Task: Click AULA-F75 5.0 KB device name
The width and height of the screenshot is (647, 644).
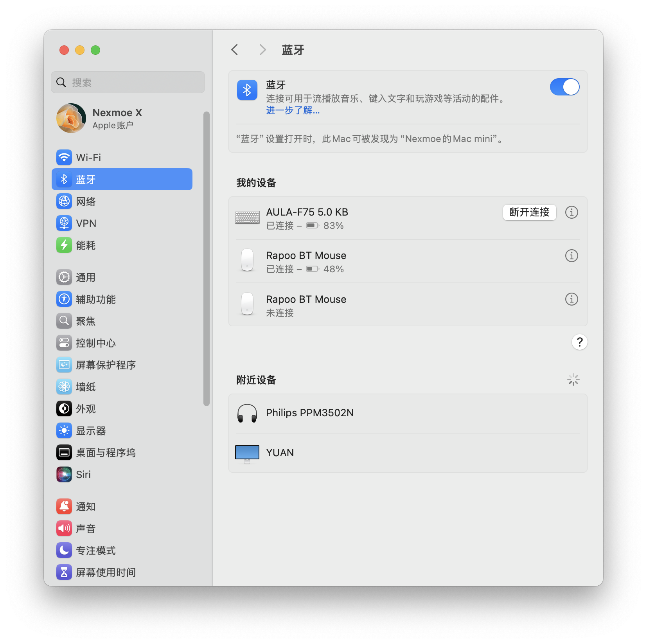Action: click(x=307, y=212)
